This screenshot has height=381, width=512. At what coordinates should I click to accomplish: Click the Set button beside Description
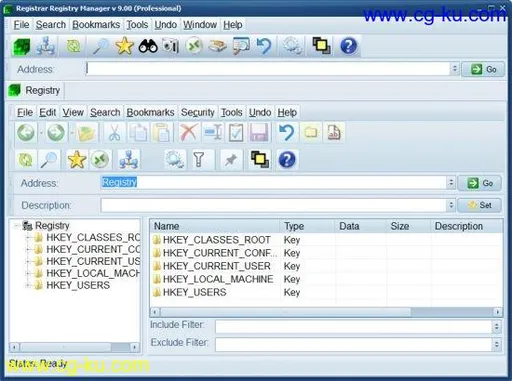(480, 205)
